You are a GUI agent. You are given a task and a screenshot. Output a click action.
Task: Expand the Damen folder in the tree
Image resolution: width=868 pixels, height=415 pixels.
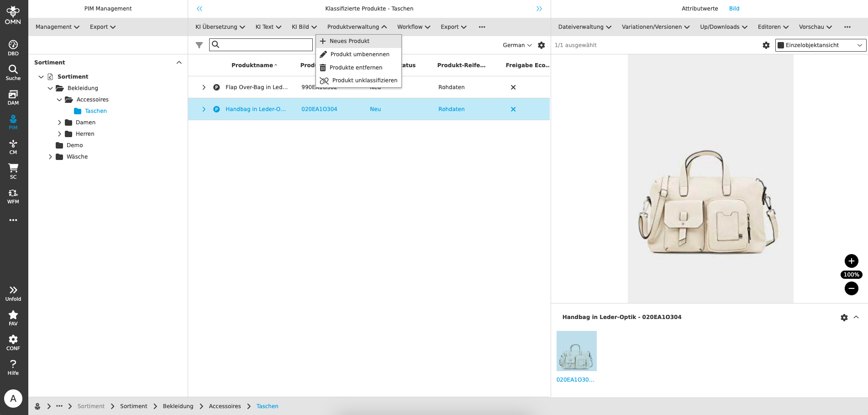click(x=59, y=122)
